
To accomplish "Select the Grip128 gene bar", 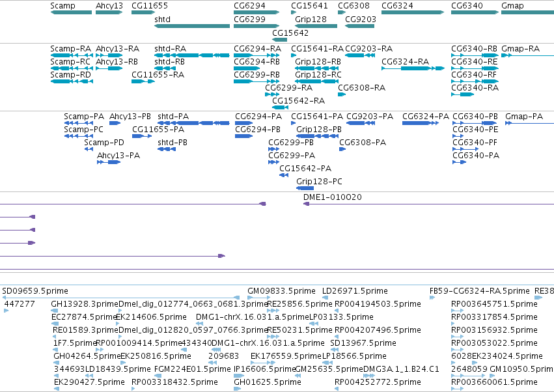I will 316,26.
